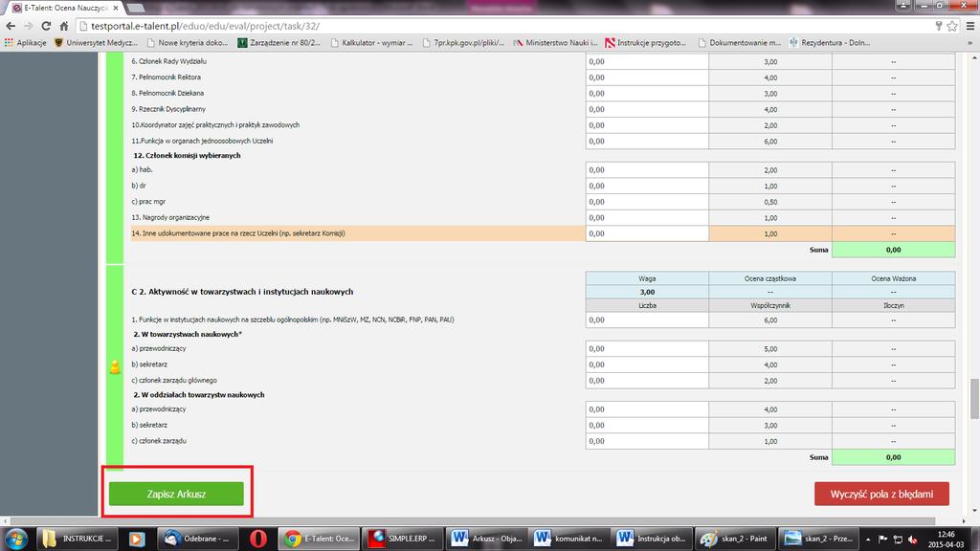Viewport: 980px width, 551px height.
Task: Reload the page with refresh icon
Action: pyautogui.click(x=46, y=26)
